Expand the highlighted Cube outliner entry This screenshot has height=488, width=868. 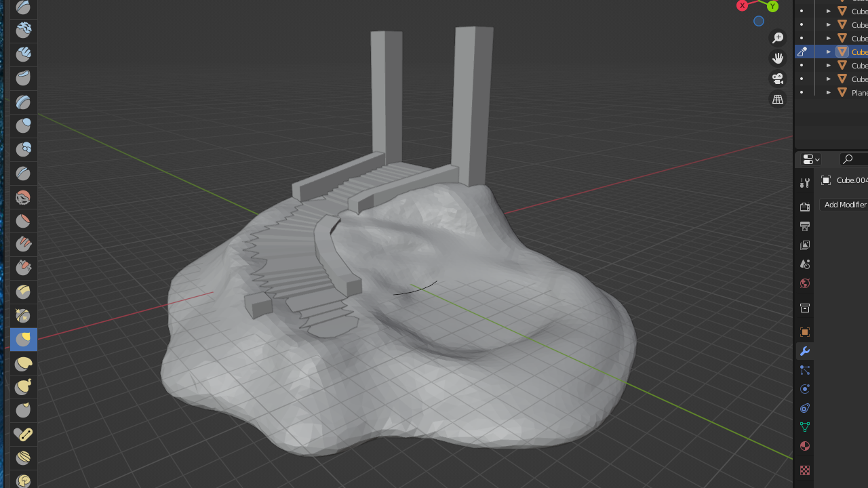pyautogui.click(x=828, y=52)
